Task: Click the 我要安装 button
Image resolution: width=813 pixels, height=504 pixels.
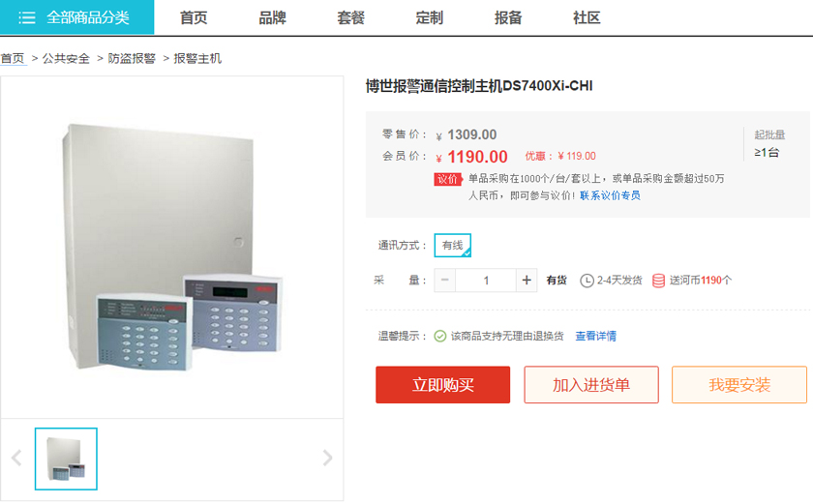Action: tap(739, 385)
